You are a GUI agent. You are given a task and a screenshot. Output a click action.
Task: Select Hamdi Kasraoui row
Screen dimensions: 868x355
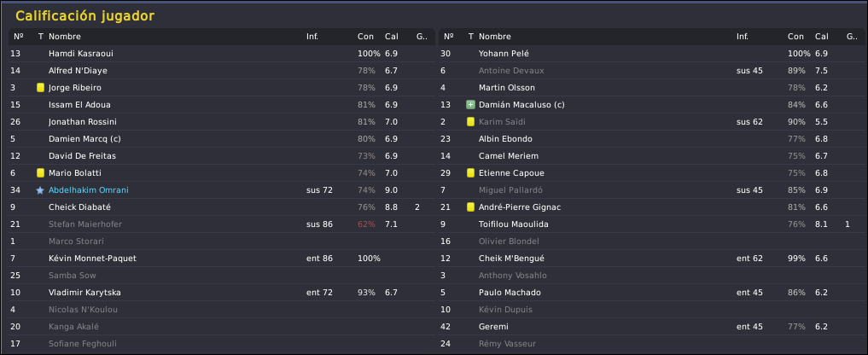click(x=221, y=54)
